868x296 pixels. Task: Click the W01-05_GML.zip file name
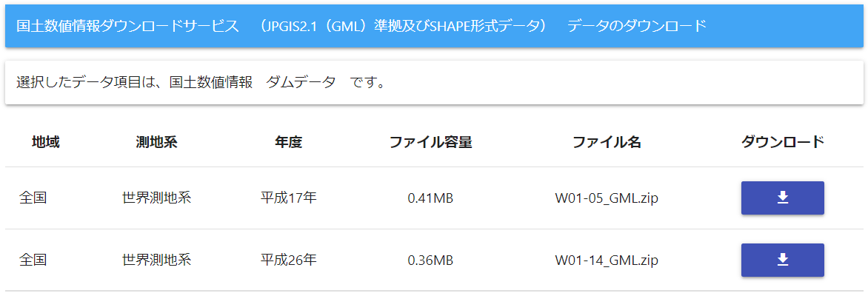(x=607, y=198)
